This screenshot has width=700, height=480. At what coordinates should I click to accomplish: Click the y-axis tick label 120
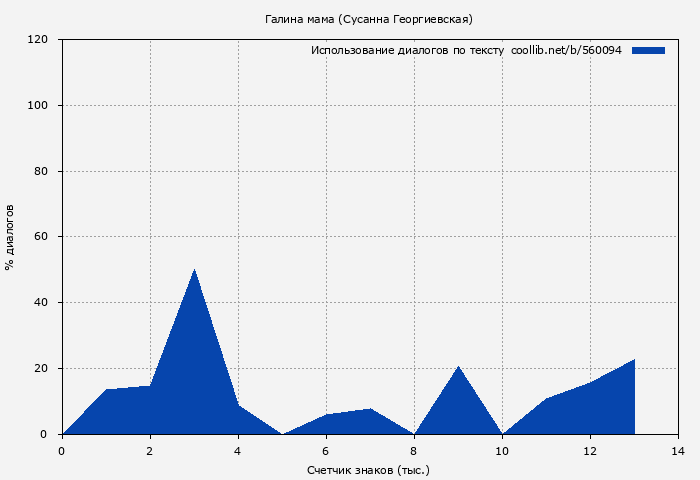[38, 40]
